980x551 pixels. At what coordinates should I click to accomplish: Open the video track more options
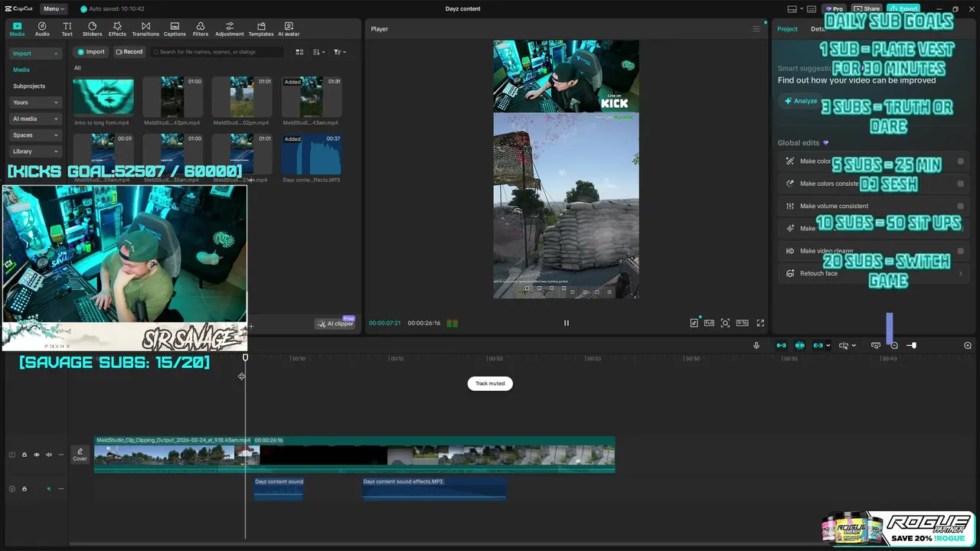(61, 455)
